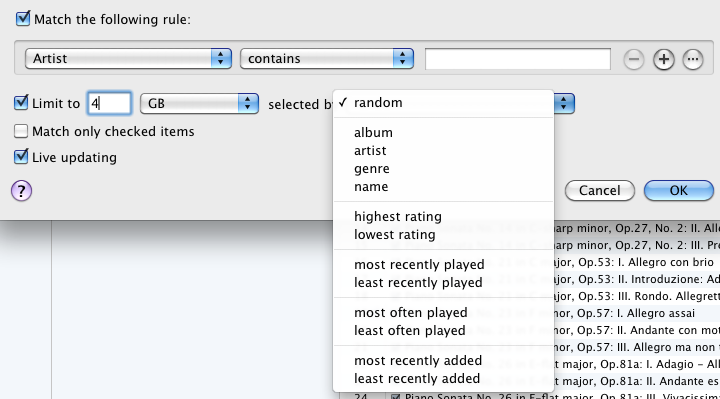Confirm with the OK button

point(679,190)
